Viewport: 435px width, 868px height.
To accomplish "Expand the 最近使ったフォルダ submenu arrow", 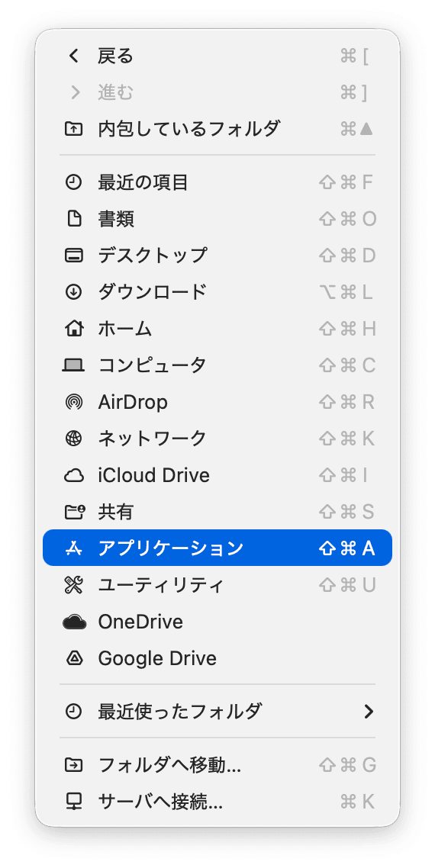I will point(368,712).
